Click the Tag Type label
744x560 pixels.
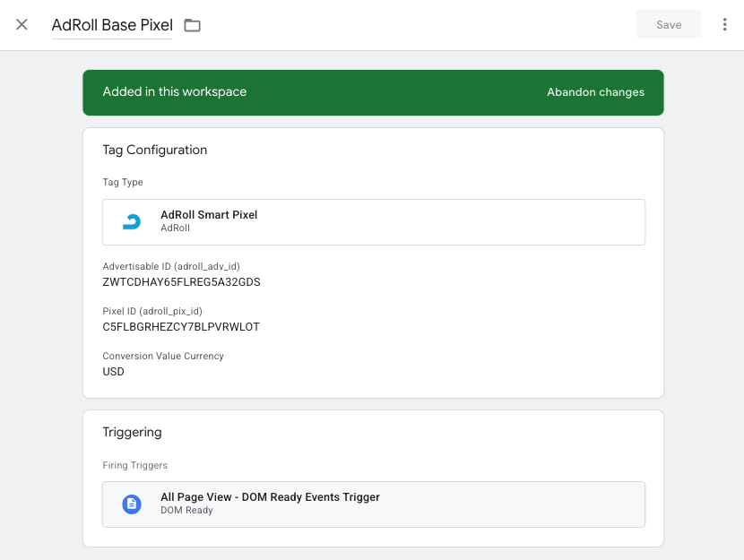tap(123, 183)
